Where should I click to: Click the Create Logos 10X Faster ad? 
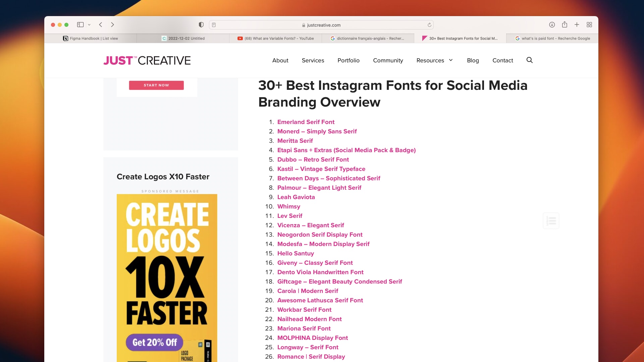click(167, 278)
